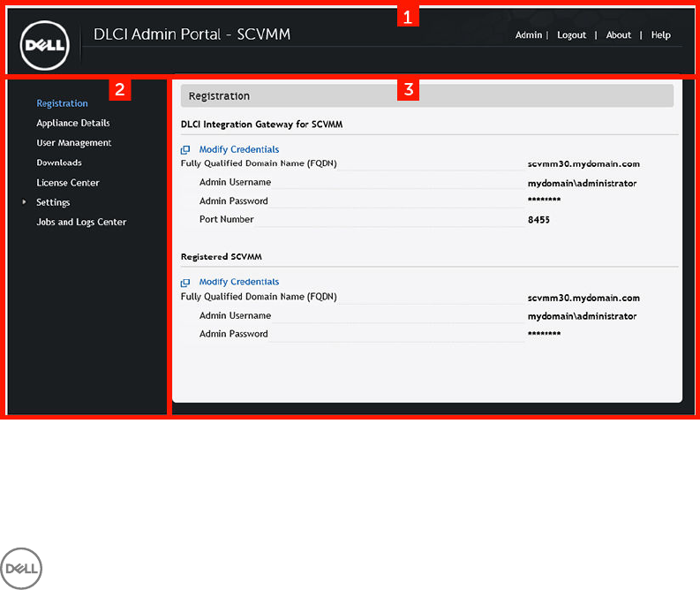Click the Port Number value 8455

coord(538,220)
